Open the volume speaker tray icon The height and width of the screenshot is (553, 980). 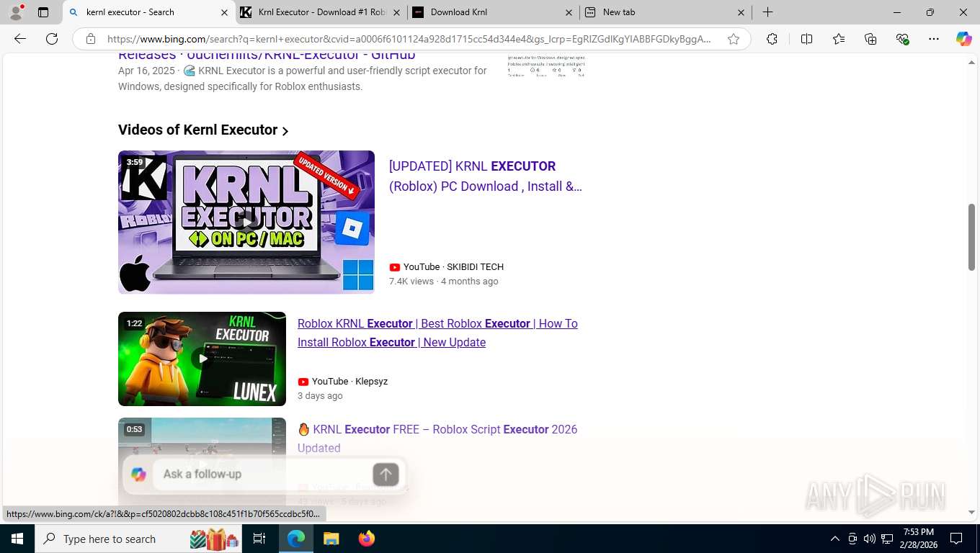coord(870,539)
